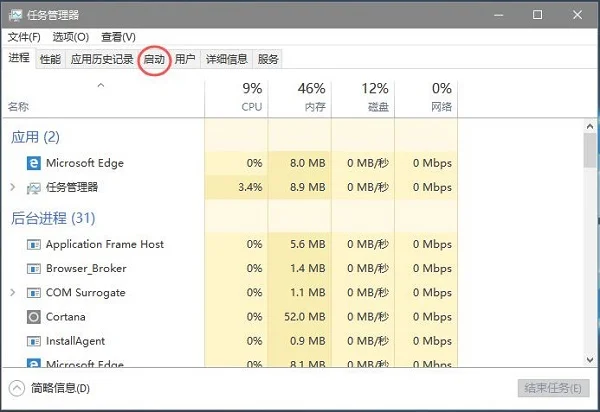The width and height of the screenshot is (600, 412).
Task: Switch to the 应用历史记录 tab
Action: (102, 59)
